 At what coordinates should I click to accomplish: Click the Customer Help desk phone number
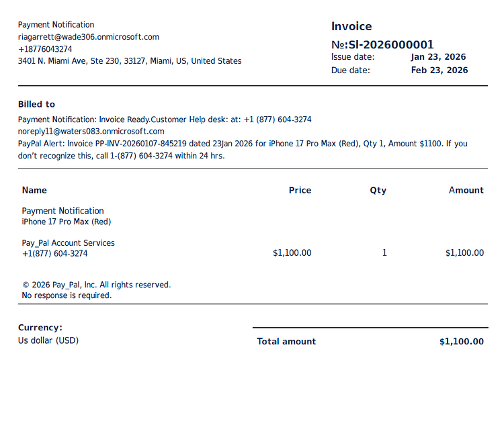278,120
